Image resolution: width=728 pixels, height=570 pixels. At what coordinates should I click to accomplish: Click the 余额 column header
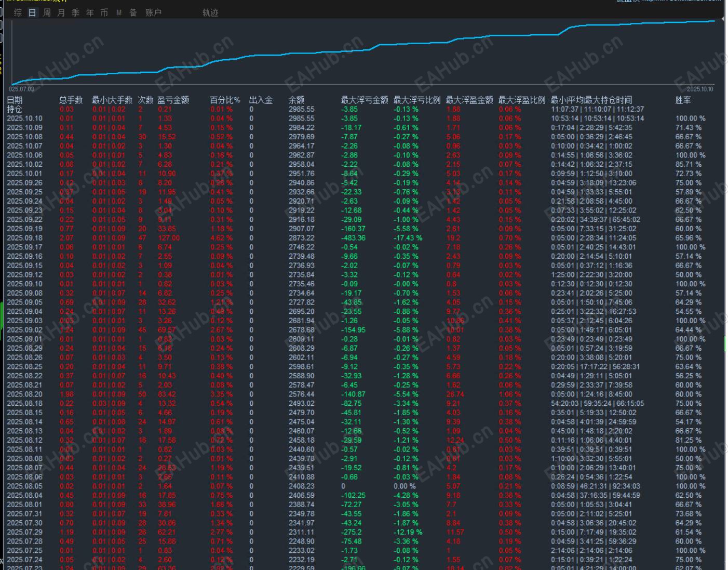(296, 100)
